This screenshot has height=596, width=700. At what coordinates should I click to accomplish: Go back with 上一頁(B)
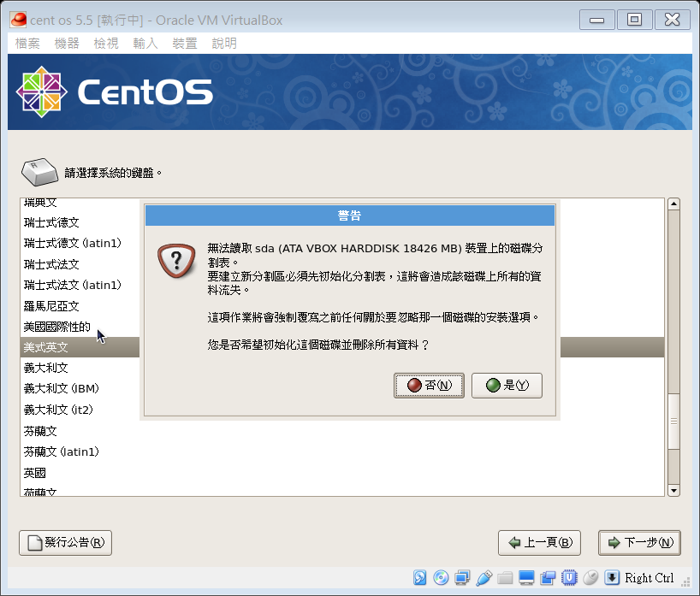(539, 542)
